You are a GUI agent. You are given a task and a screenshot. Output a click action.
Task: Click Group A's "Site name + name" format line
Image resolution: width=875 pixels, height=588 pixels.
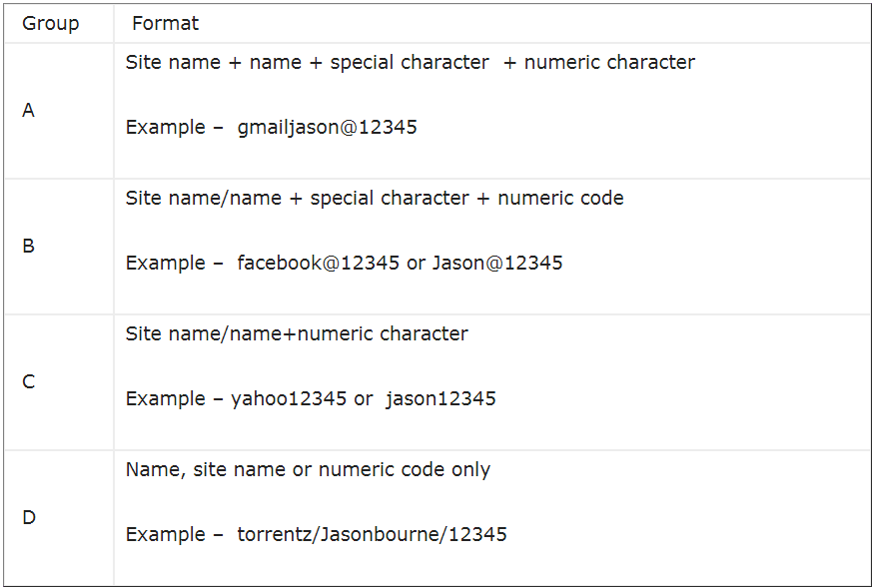[410, 62]
